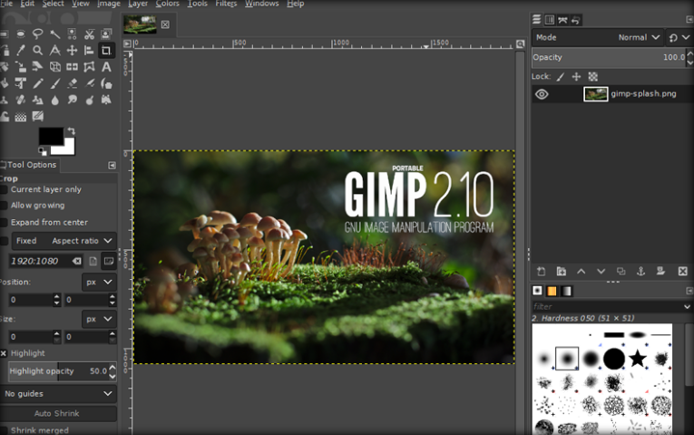Open the Filters menu
Screen dimensions: 694x435
coord(226,4)
